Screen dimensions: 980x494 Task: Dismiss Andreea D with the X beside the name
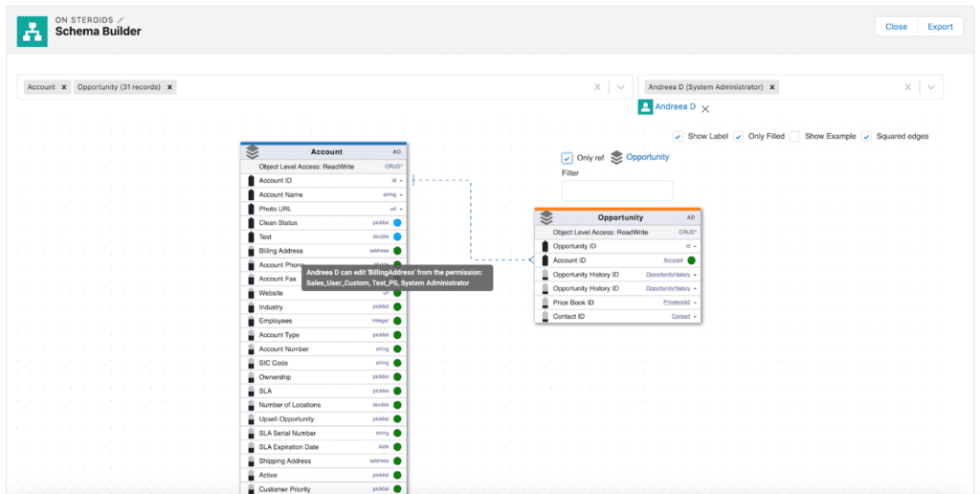pyautogui.click(x=705, y=109)
